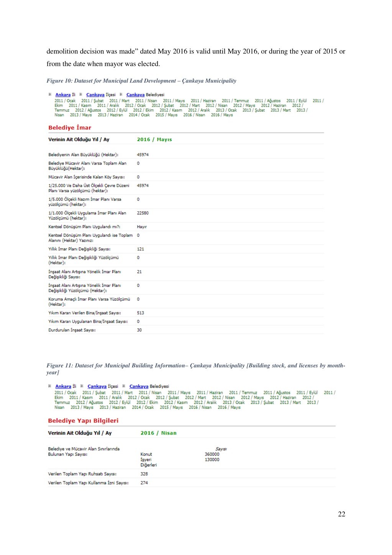Click the marker icon before Çankaya İlçesi in Figure 10

[81, 94]
